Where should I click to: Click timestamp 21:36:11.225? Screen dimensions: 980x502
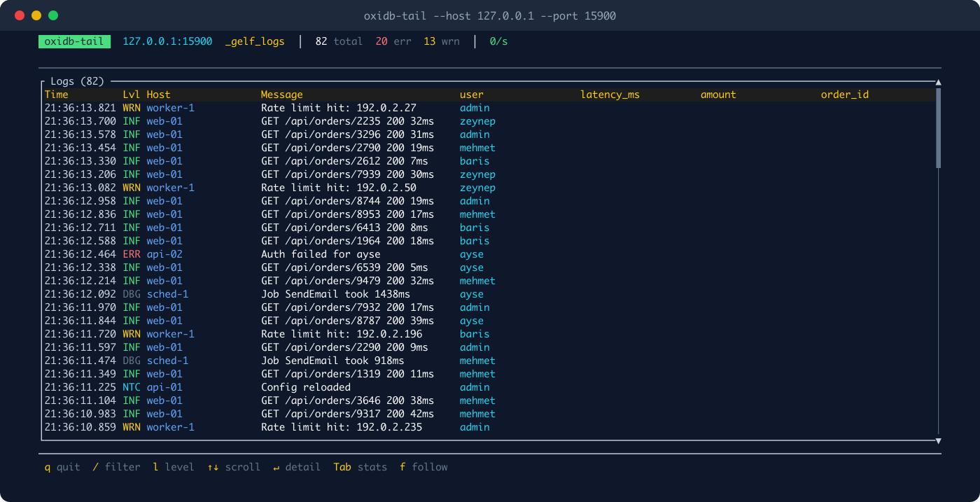click(80, 387)
